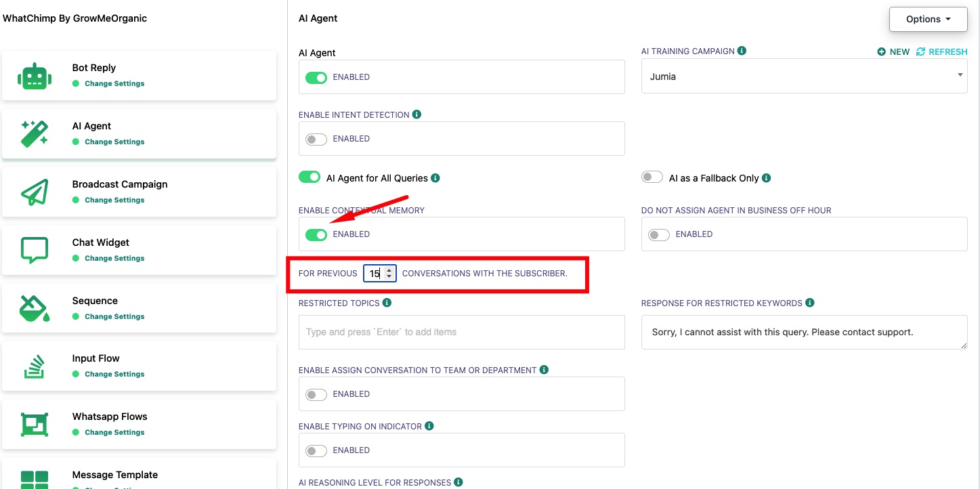980x489 pixels.
Task: Decrease previous conversations count with down arrow
Action: point(389,277)
